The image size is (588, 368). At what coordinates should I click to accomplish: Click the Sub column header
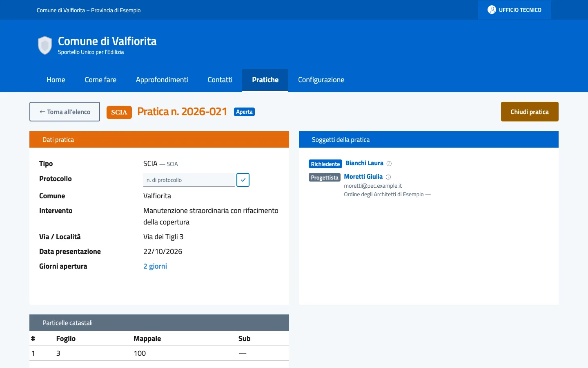pyautogui.click(x=244, y=339)
